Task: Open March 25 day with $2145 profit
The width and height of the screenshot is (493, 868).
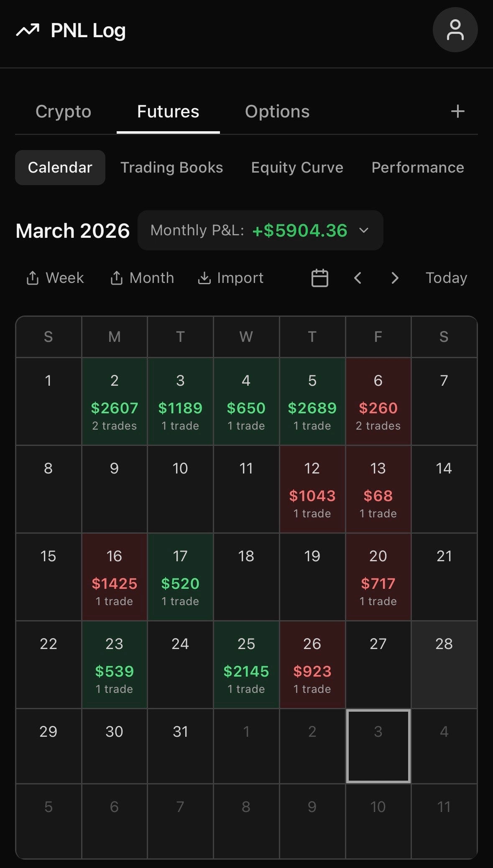Action: 246,664
